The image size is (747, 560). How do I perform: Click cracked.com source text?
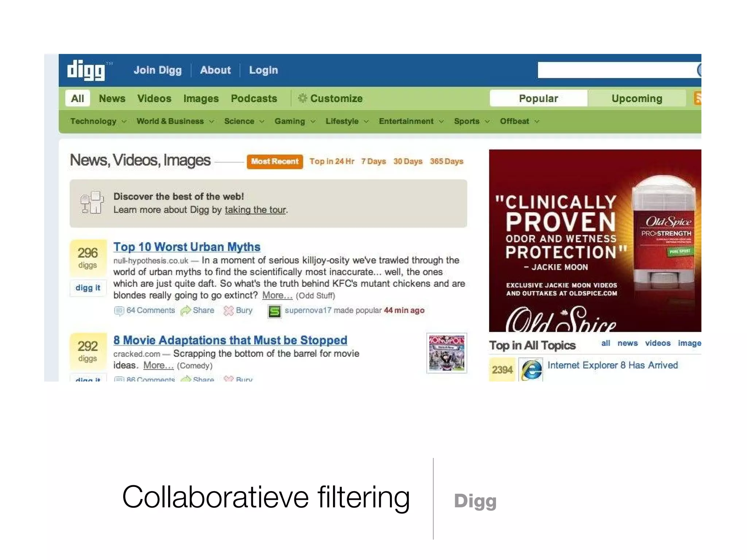coord(137,354)
